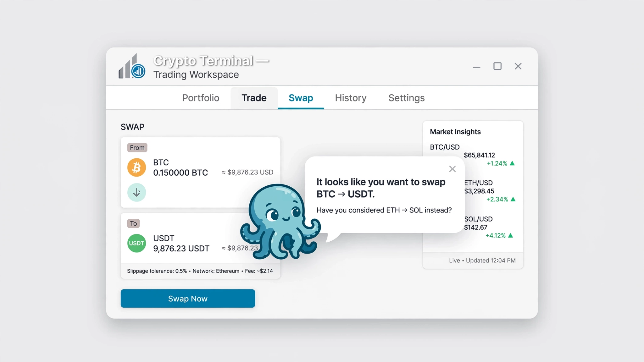644x362 pixels.
Task: Select the SOL/USD pair label
Action: tap(478, 219)
